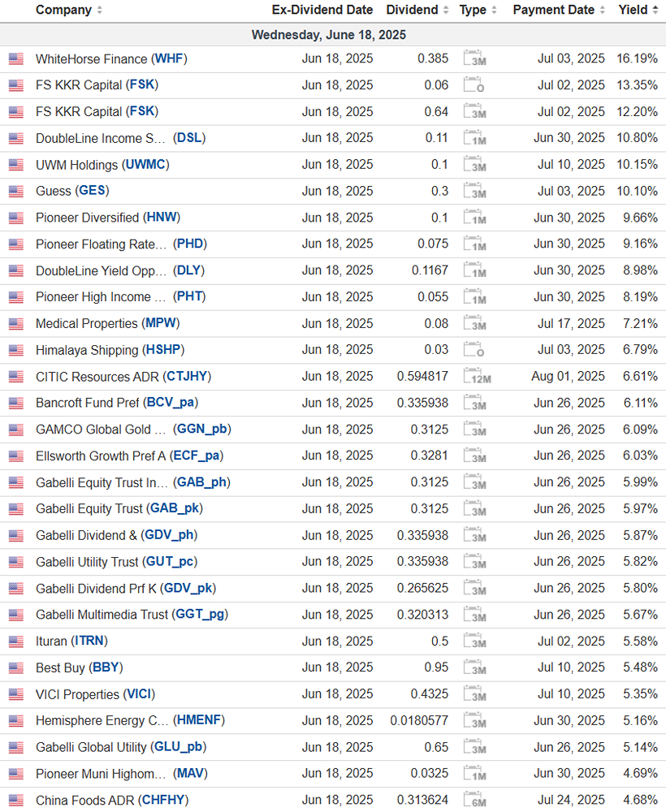Open the HMENF ticker link
Viewport: 666px width, 812px height.
point(199,721)
